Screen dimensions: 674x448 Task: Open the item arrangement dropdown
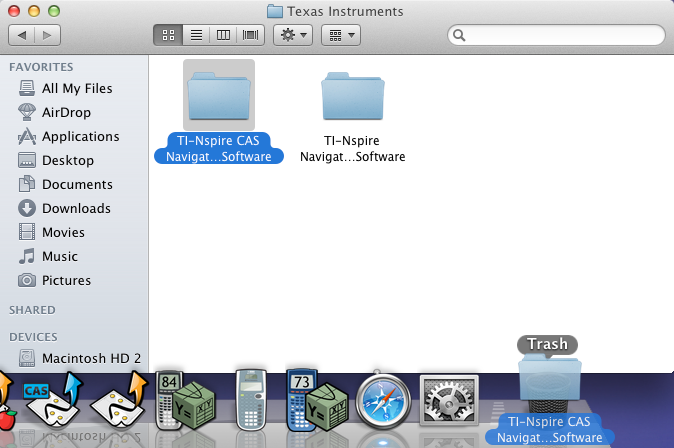pos(340,35)
